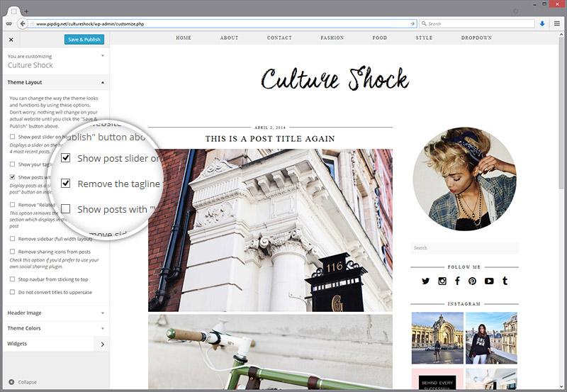Click the Instagram follow icon
Viewport: 567px width, 392px height.
pyautogui.click(x=442, y=281)
